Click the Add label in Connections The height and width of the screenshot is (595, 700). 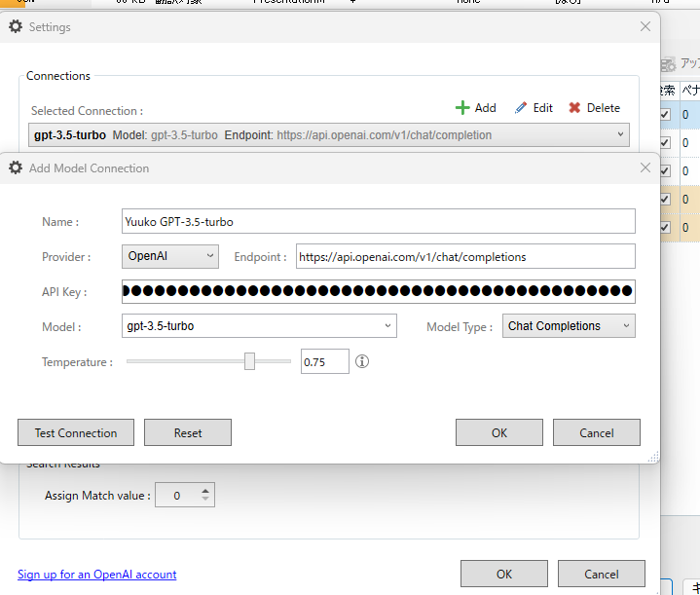pos(485,108)
